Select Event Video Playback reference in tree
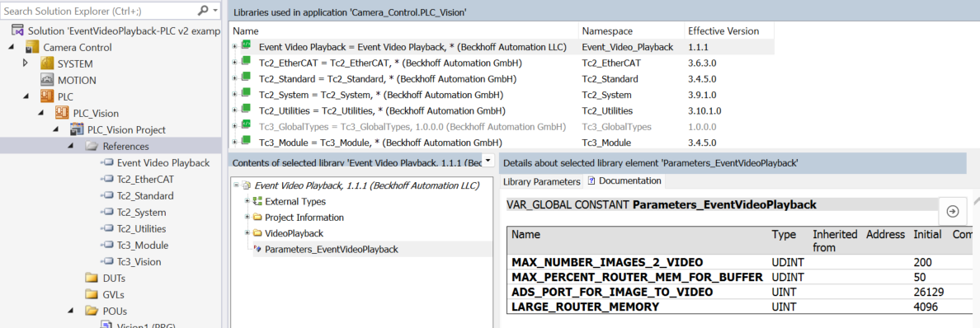Screen dimensions: 980x328 (x=163, y=162)
